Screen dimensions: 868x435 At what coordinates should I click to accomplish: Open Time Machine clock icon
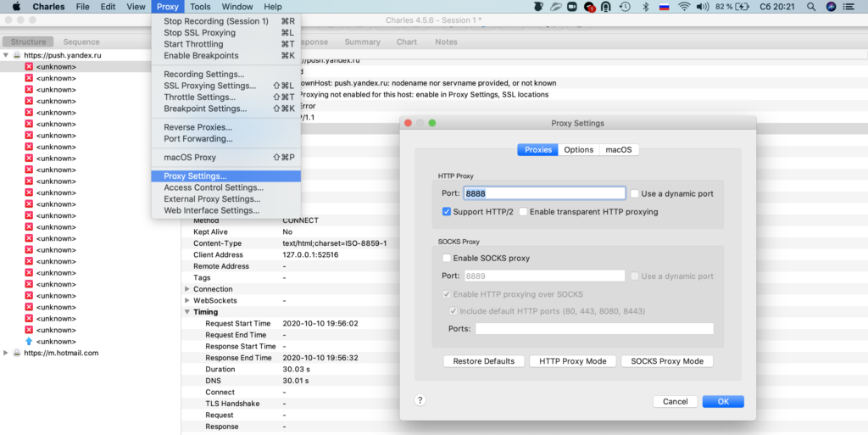point(625,7)
